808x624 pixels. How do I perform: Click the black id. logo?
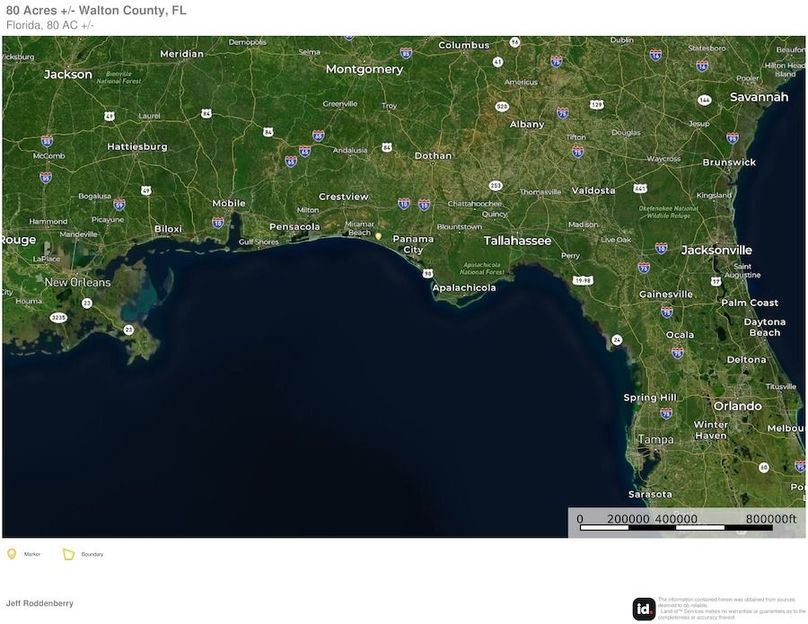pos(644,608)
